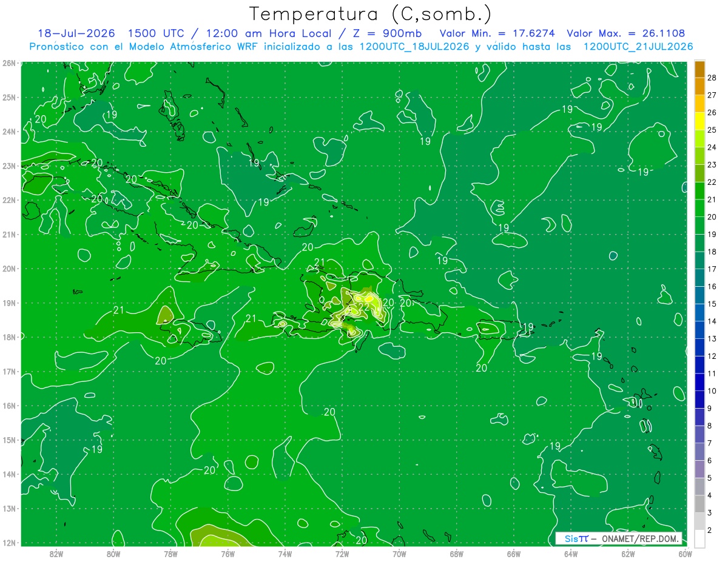This screenshot has width=728, height=562.
Task: Click the "15N" latitude axis label
Action: tap(8, 440)
